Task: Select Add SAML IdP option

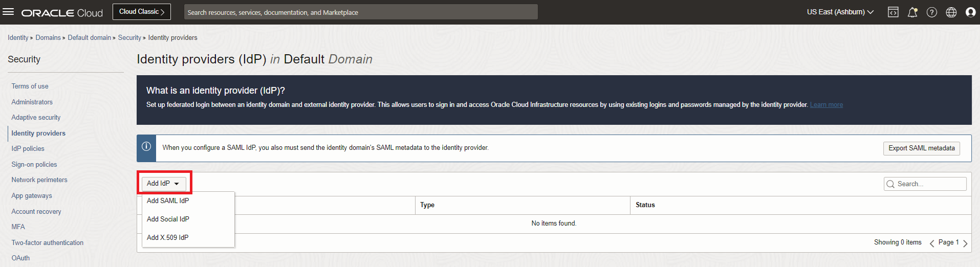Action: tap(168, 201)
